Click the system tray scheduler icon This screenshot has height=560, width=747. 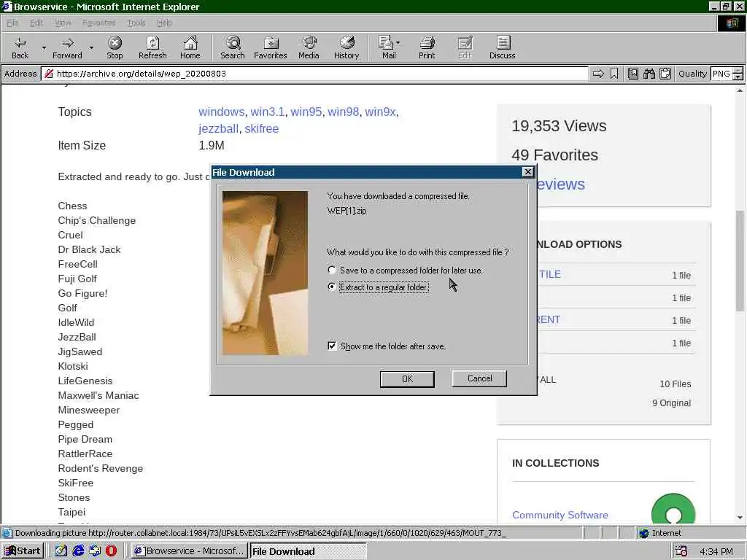(x=682, y=551)
